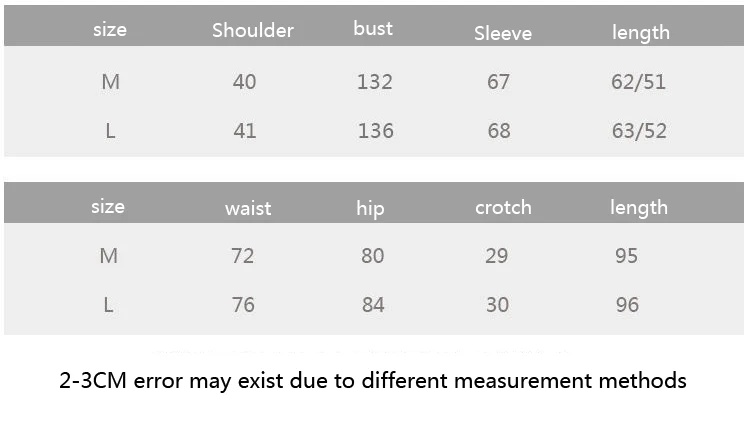
Task: Click the crotch column header
Action: (503, 207)
